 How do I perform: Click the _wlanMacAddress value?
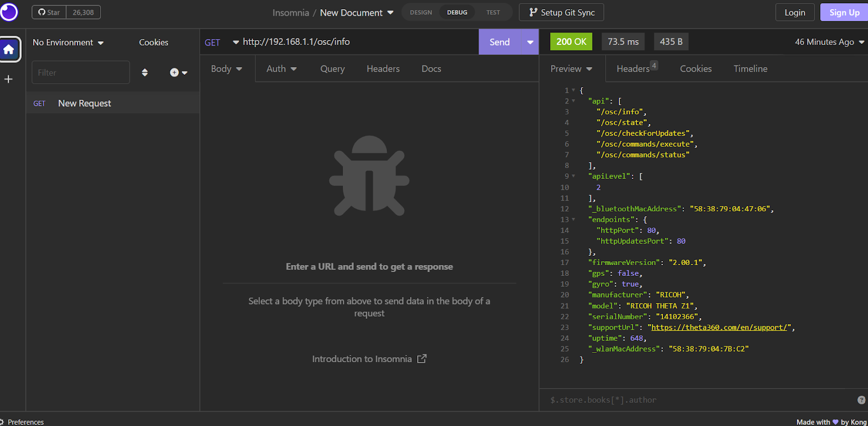709,349
